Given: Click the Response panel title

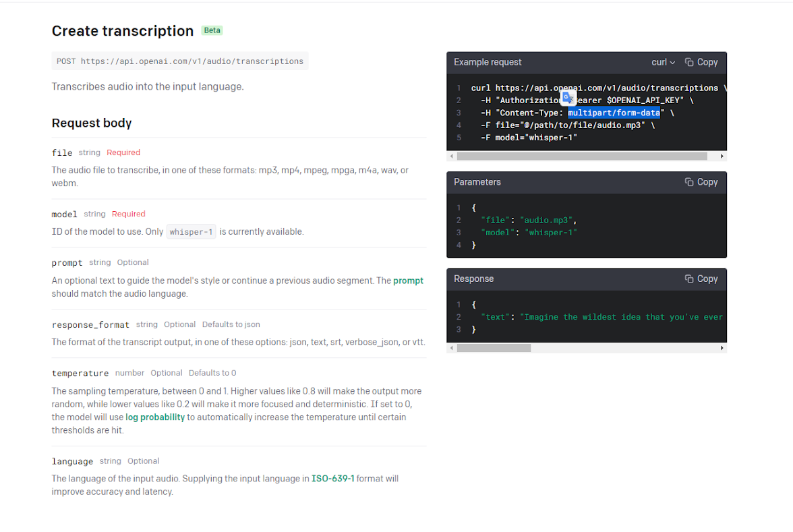Looking at the screenshot, I should click(473, 278).
